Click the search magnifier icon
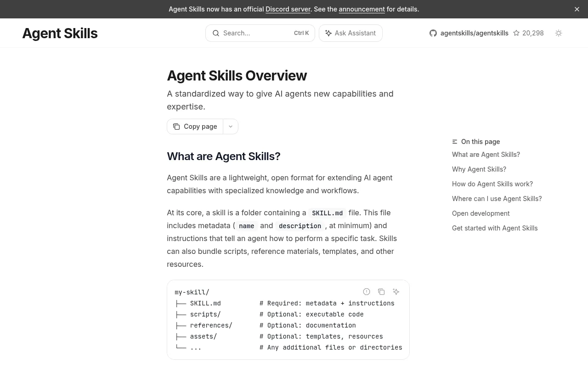 216,33
